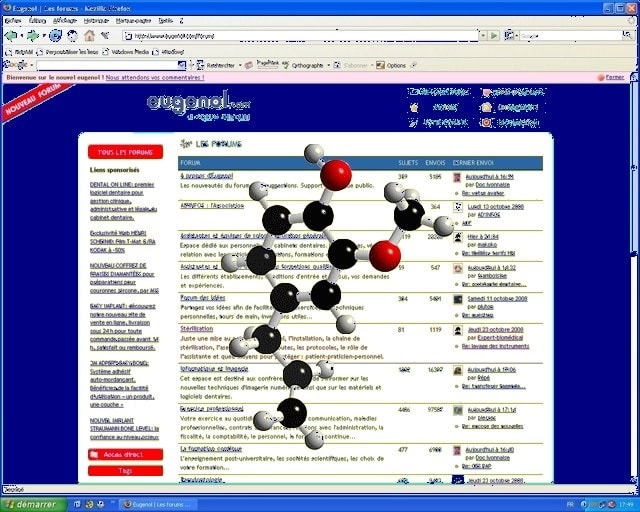Click the search magnifier icon in search box
Screen dimensions: 640x512
tap(627, 36)
